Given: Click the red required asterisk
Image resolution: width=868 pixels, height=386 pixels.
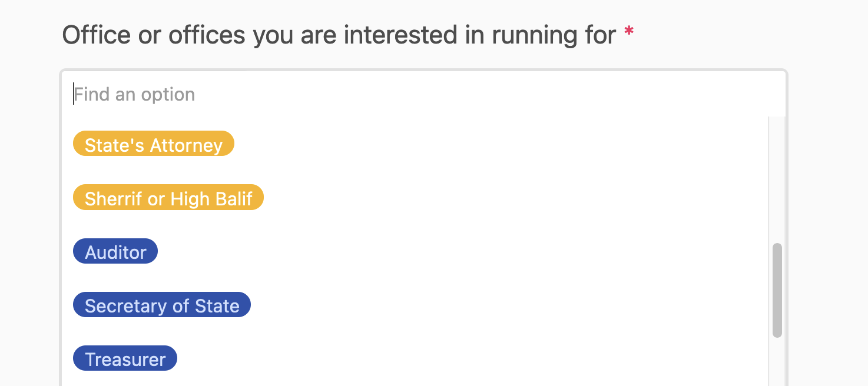Looking at the screenshot, I should point(630,33).
